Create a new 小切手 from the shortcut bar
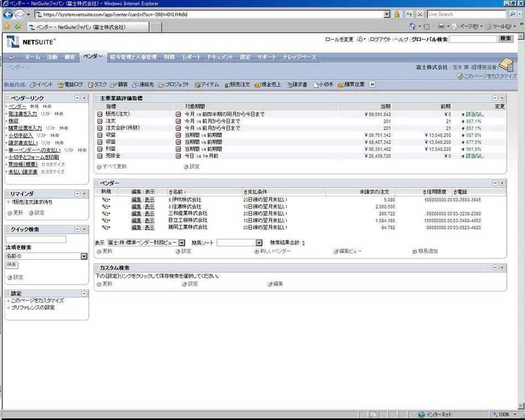The image size is (525, 420). 323,85
